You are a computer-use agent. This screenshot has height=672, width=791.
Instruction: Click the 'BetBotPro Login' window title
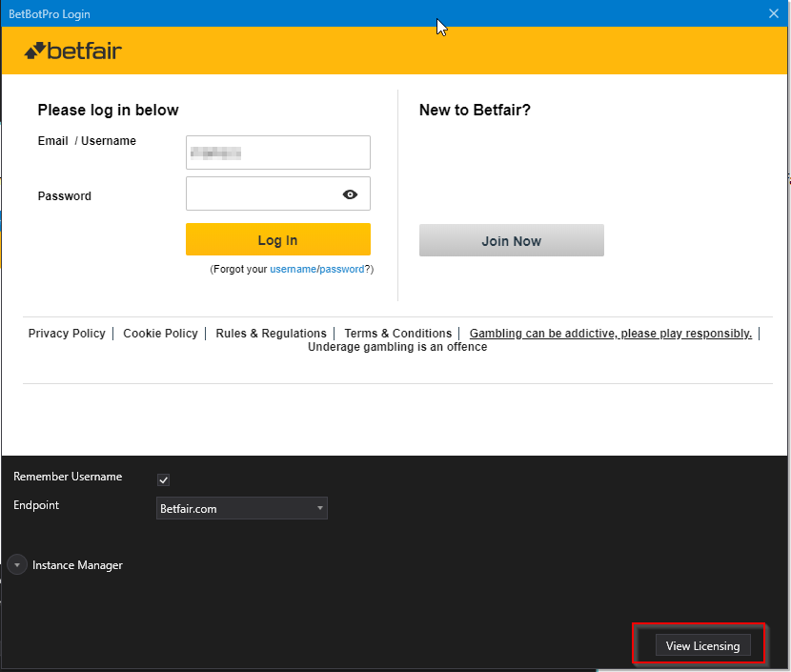(x=50, y=14)
